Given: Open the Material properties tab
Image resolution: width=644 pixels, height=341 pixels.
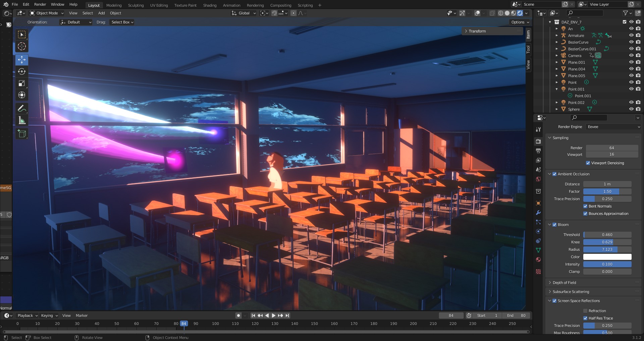Looking at the screenshot, I should 538,260.
